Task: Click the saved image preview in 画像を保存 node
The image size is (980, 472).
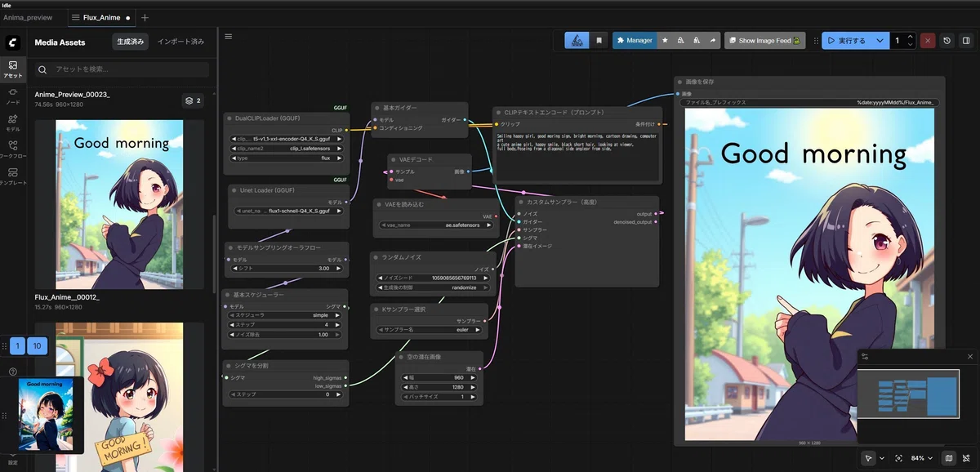Action: pyautogui.click(x=809, y=274)
